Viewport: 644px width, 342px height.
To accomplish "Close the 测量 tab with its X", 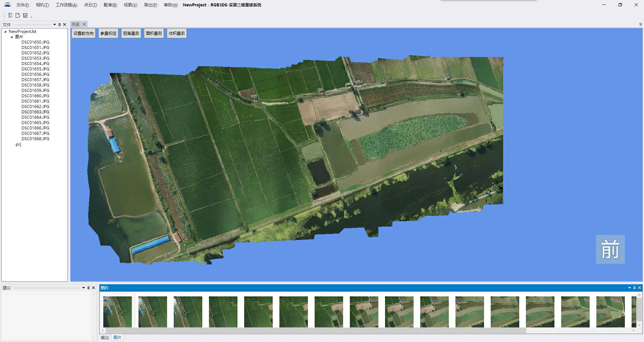I will click(85, 24).
